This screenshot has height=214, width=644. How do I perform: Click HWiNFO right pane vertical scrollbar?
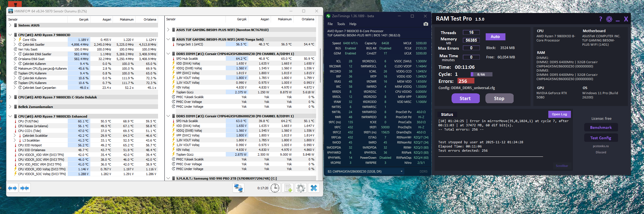[x=320, y=65]
